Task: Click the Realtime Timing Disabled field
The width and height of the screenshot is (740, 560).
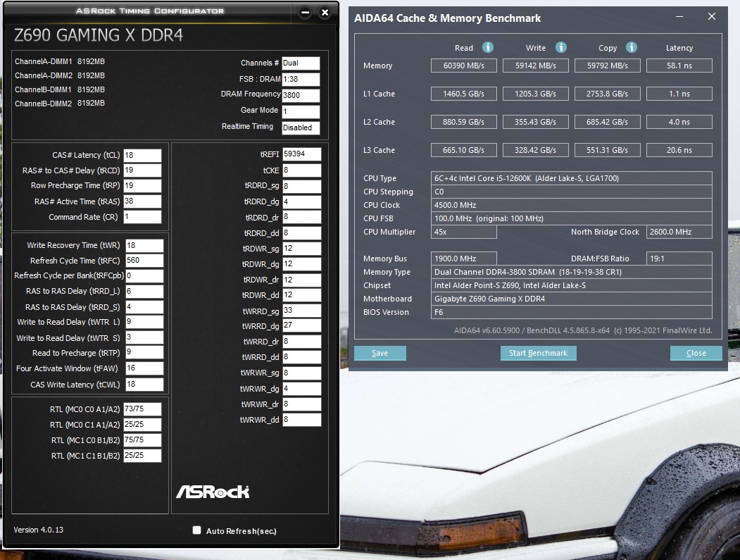Action: 301,128
